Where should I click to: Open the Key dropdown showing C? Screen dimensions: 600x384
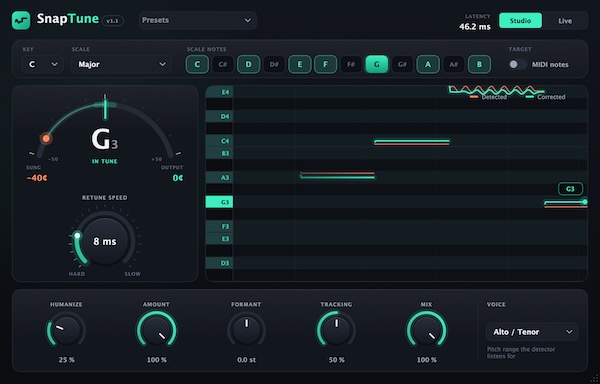point(42,64)
